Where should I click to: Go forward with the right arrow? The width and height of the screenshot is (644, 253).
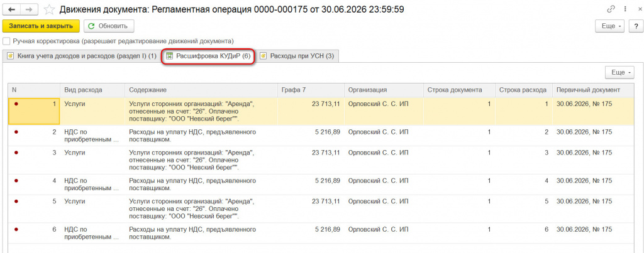tap(29, 9)
